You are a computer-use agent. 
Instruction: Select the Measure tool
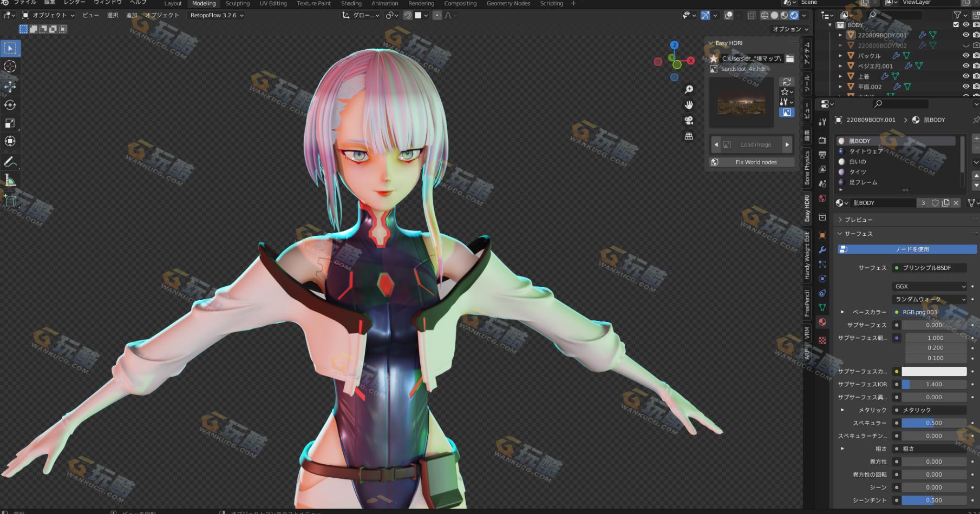pos(10,180)
